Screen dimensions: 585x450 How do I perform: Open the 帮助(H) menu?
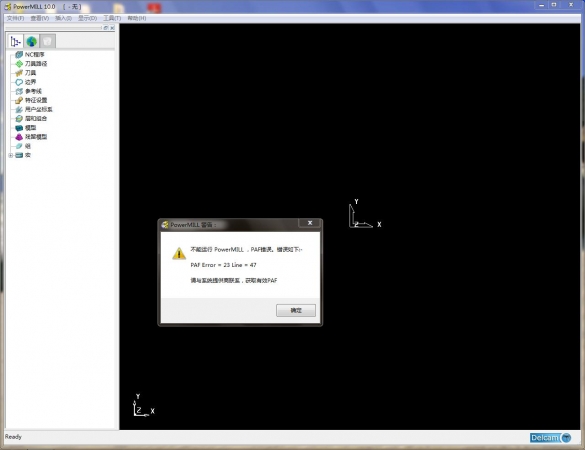[137, 18]
